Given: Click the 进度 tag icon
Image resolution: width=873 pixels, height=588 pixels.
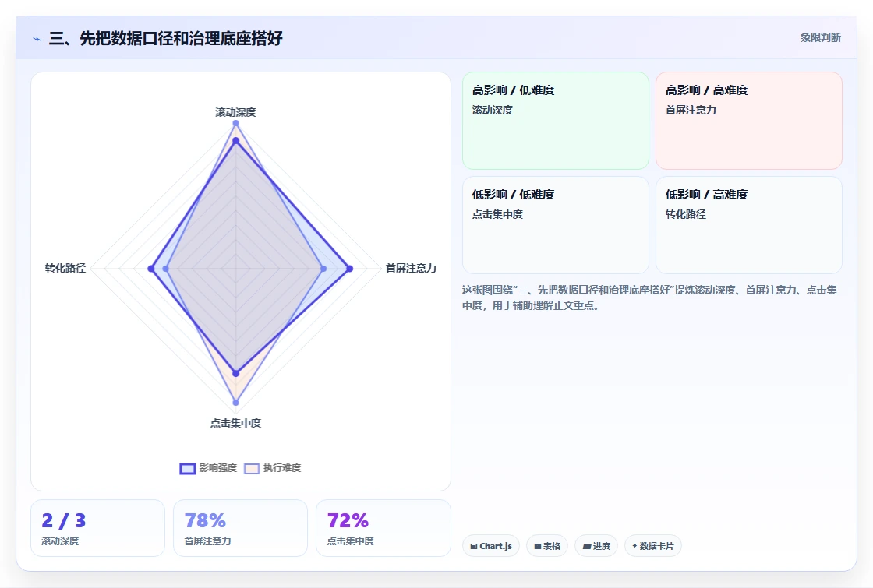Looking at the screenshot, I should point(587,546).
